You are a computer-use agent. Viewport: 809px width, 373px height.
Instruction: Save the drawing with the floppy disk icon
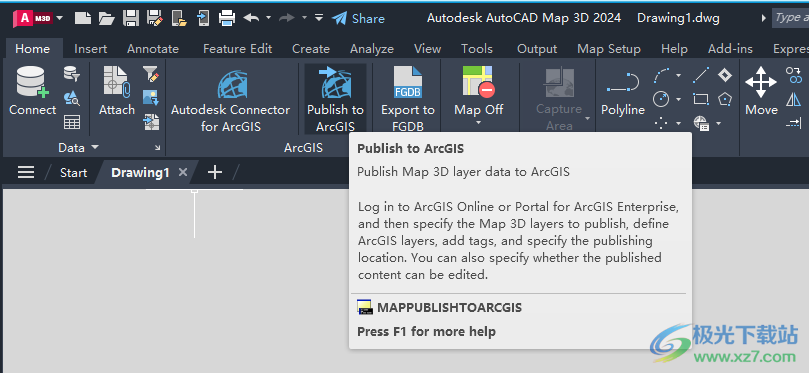[x=131, y=19]
